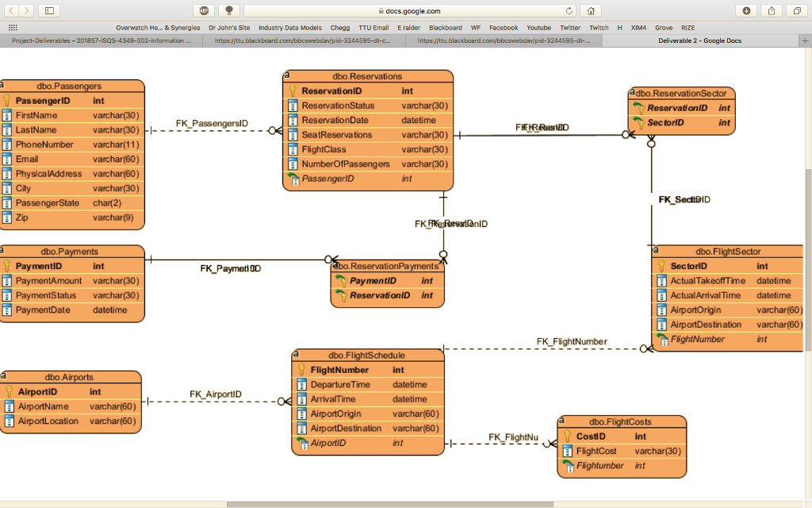Reload the page with the refresh icon

click(569, 11)
